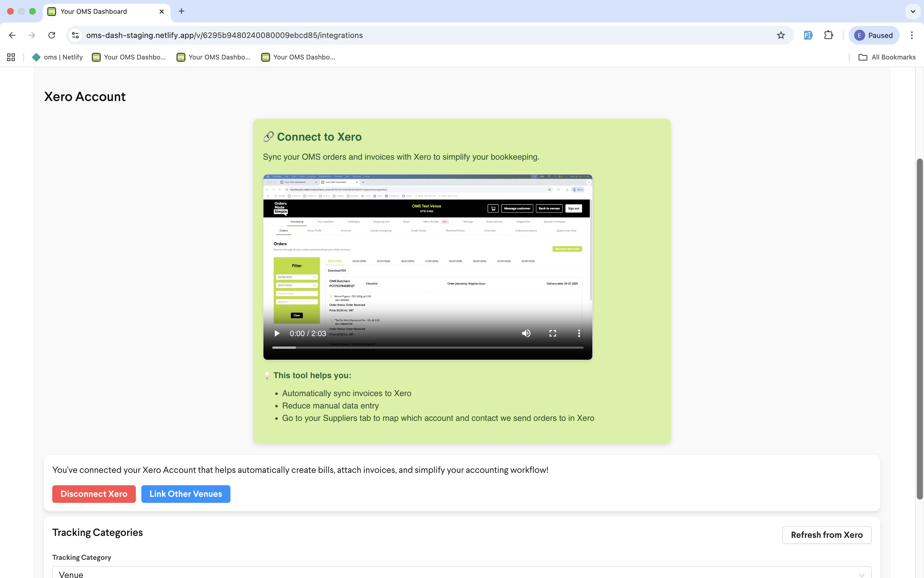Open Chrome's three-dot menu
Image resolution: width=924 pixels, height=578 pixels.
(x=912, y=35)
